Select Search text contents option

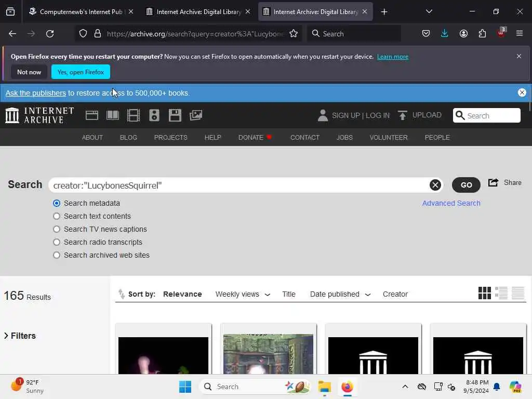57,216
